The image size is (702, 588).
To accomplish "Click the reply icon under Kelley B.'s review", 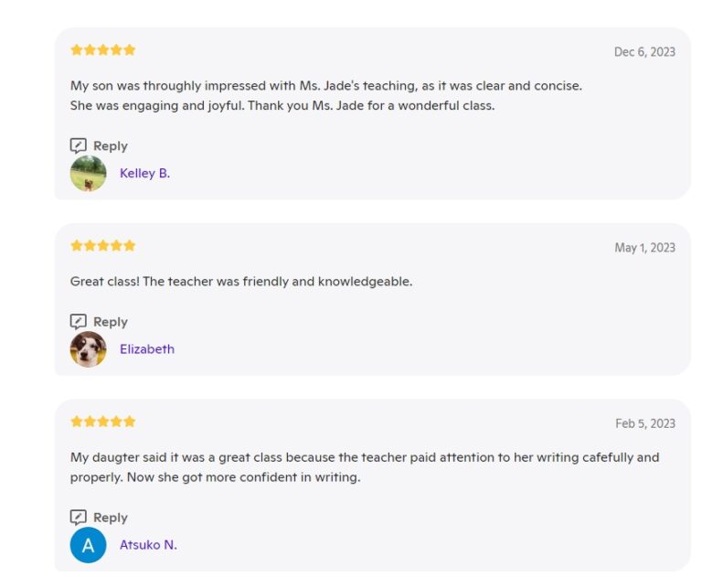I will pos(79,145).
